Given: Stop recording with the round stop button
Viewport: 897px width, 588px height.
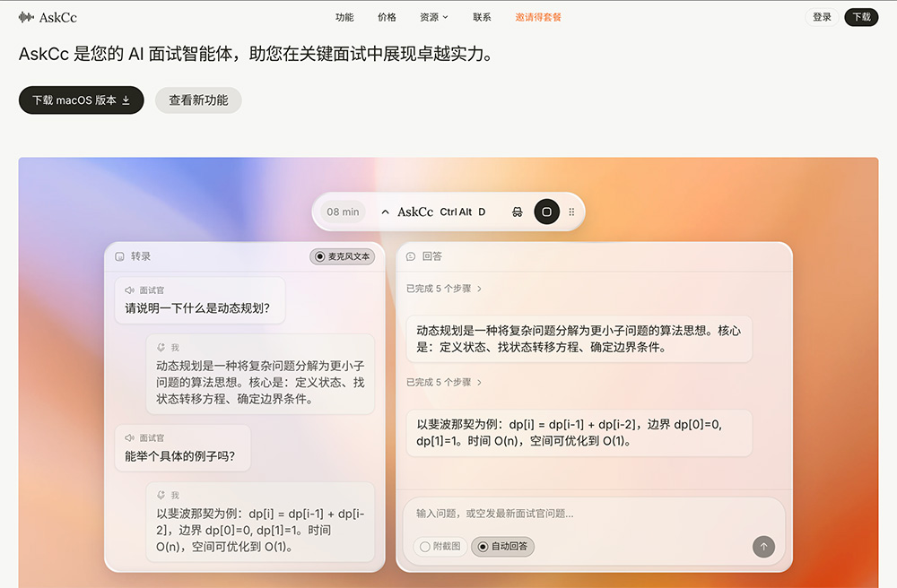Looking at the screenshot, I should pos(547,212).
